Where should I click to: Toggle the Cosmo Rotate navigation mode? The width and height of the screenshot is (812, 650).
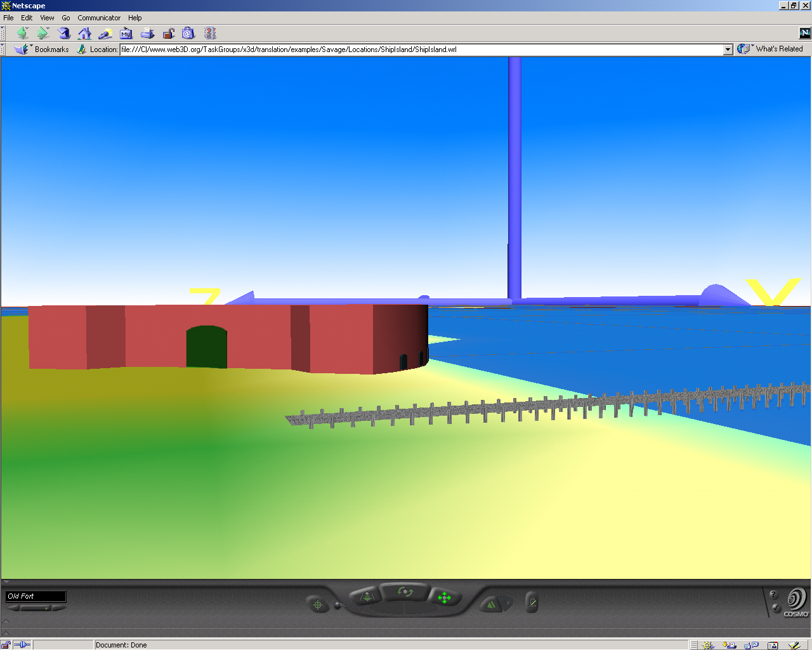(x=405, y=592)
